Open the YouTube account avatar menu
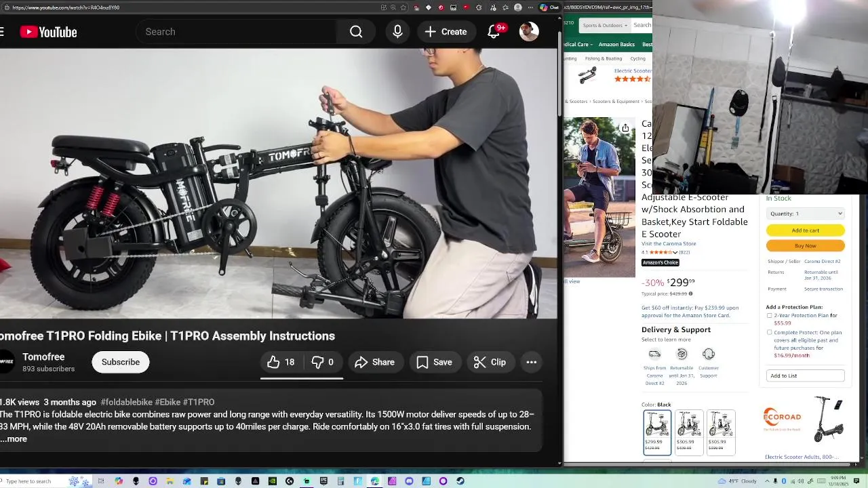The width and height of the screenshot is (868, 488). click(529, 32)
